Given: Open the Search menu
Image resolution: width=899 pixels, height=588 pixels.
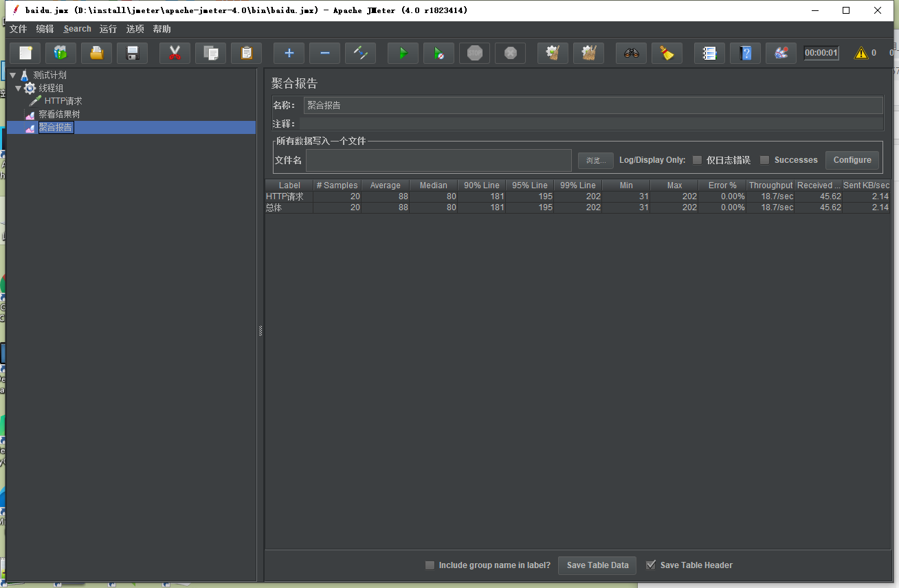Looking at the screenshot, I should (x=77, y=29).
